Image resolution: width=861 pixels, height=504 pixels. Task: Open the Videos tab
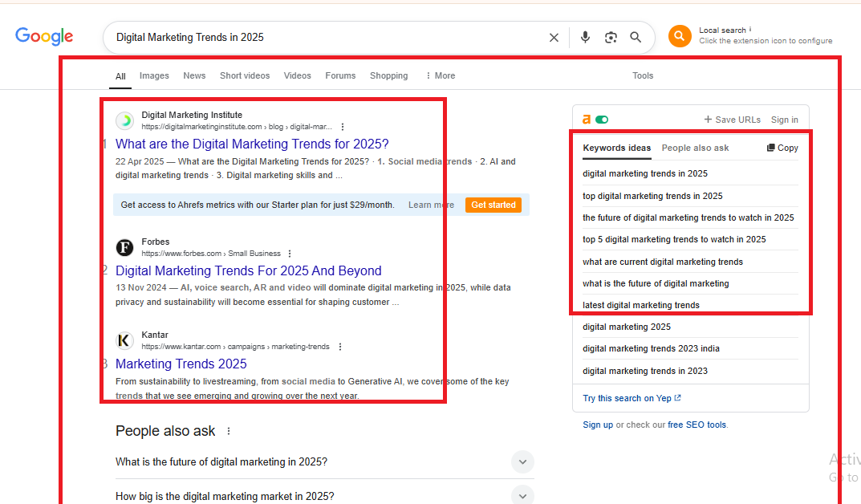click(x=298, y=75)
